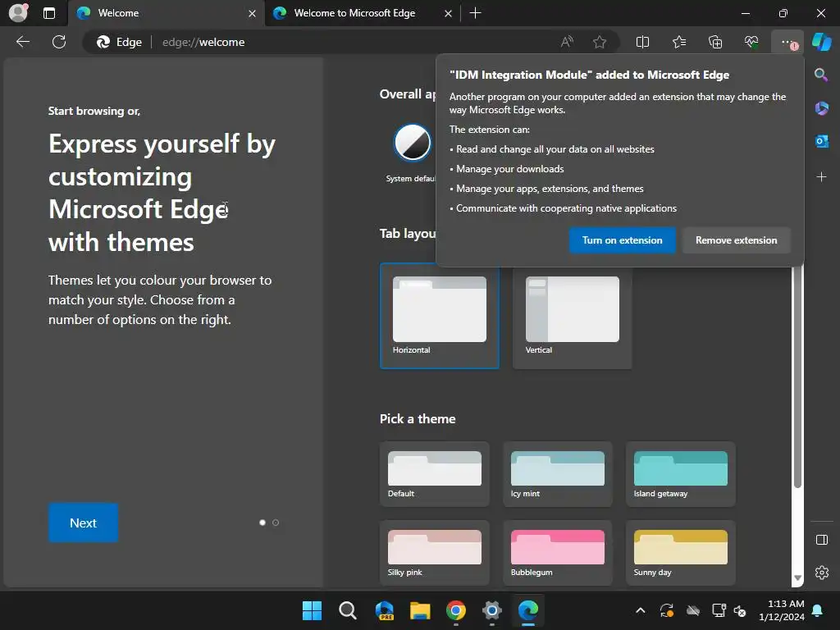Click the address bar edge://welcome

click(203, 42)
